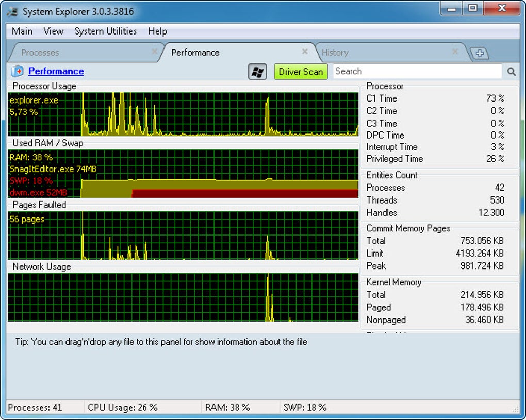Screen dimensions: 526x420
Task: Click the Peak value 981.724 KB
Action: click(482, 266)
